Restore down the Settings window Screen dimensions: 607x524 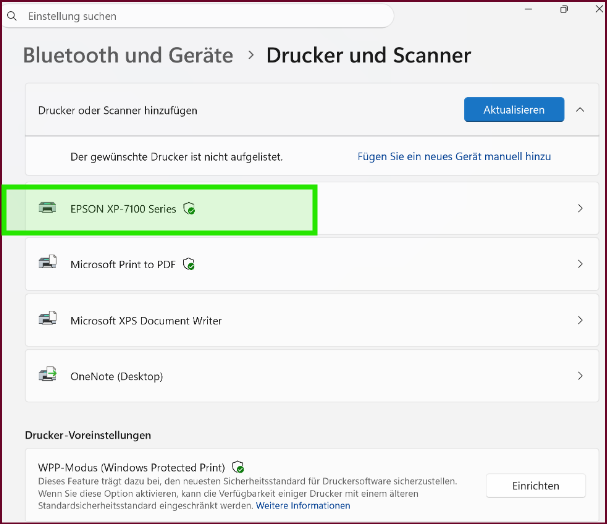564,9
